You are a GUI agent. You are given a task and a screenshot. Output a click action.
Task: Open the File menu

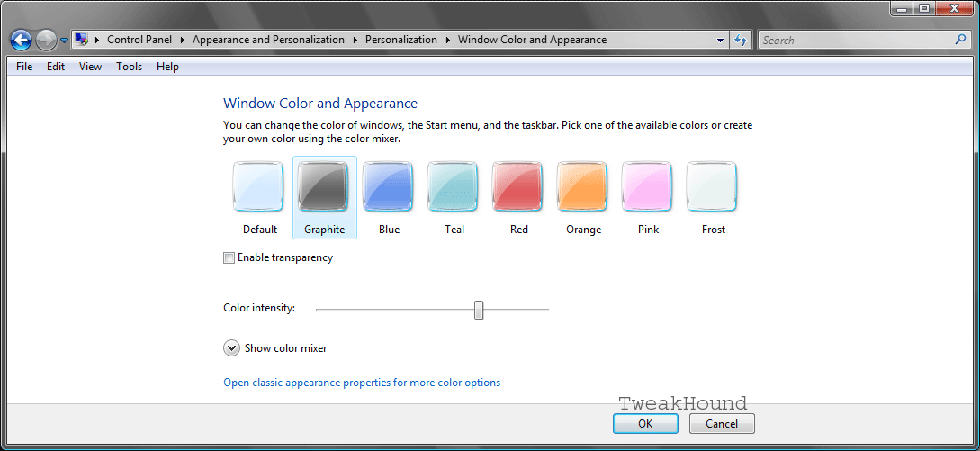pos(24,67)
